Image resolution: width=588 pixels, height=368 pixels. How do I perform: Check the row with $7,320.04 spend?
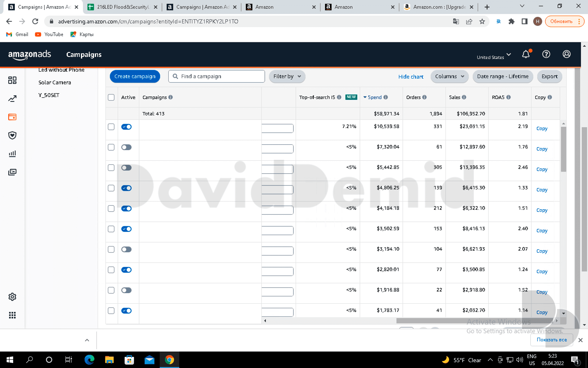tap(111, 147)
